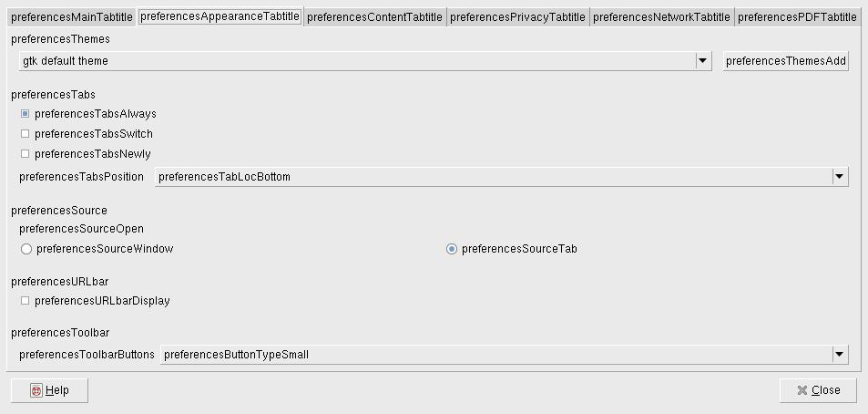868x414 pixels.
Task: Toggle the preferencesTabsAlways checkbox
Action: (26, 114)
